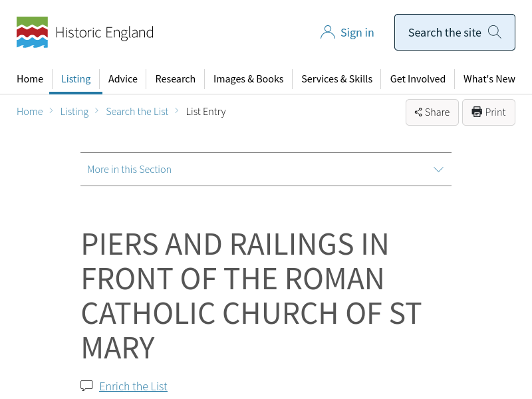The height and width of the screenshot is (399, 532).
Task: Click the magnifying glass search icon
Action: click(495, 32)
